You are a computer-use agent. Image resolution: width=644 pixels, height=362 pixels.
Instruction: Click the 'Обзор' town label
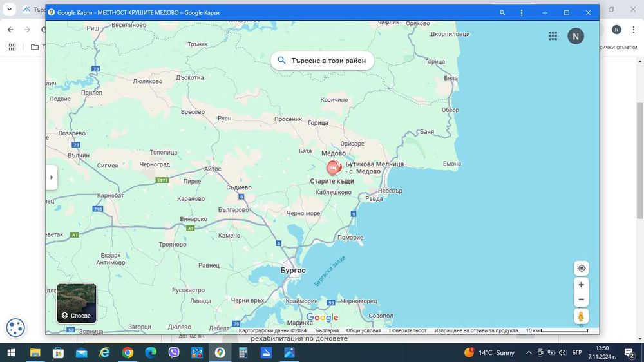[x=450, y=110]
